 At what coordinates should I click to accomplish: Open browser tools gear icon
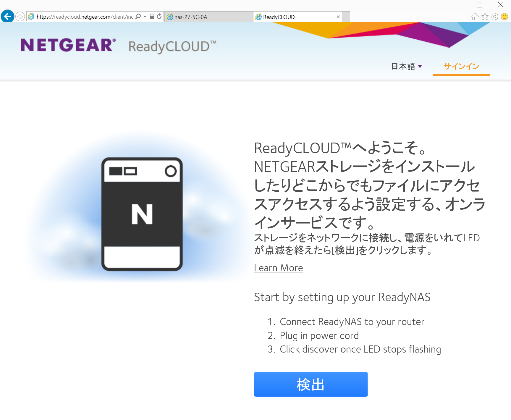pyautogui.click(x=495, y=17)
